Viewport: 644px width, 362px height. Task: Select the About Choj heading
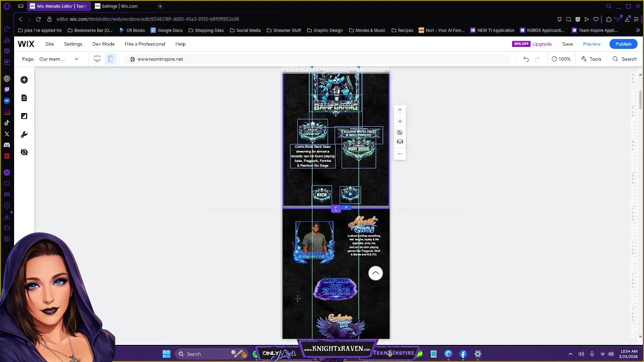(x=363, y=225)
